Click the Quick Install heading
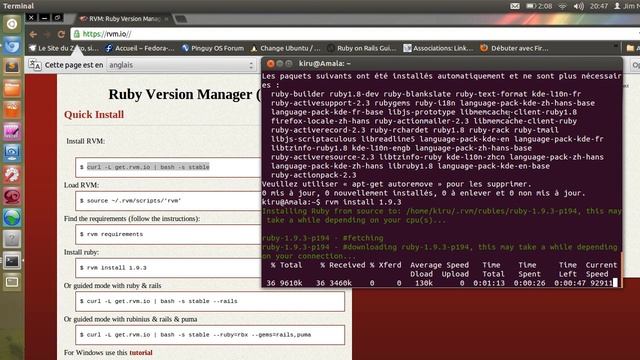640x360 pixels. pos(94,115)
